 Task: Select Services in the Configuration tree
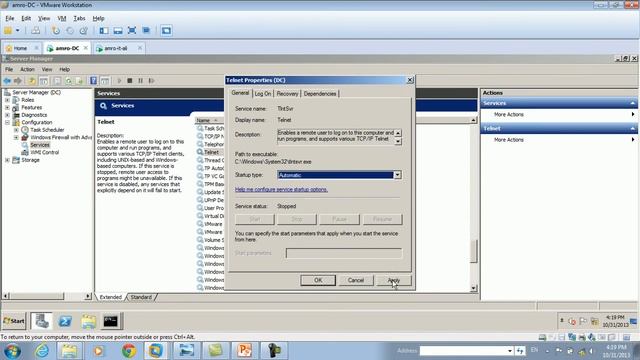click(40, 145)
